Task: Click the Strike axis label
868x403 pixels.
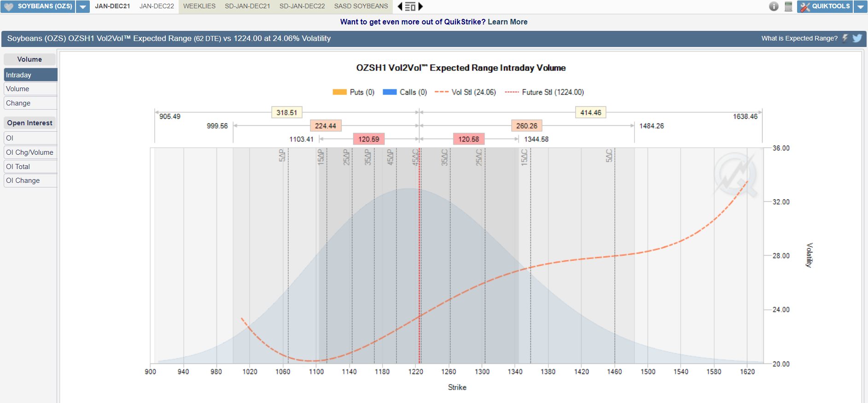Action: point(457,387)
